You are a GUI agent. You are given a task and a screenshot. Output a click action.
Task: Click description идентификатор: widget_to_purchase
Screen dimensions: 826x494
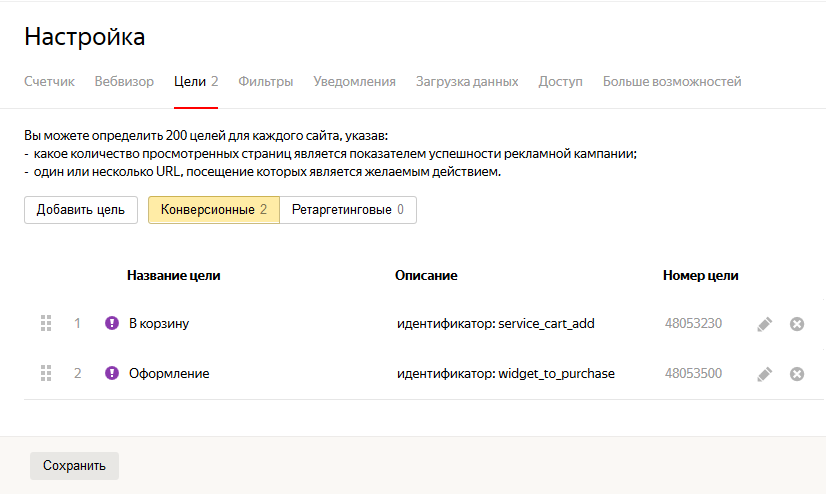coord(506,373)
